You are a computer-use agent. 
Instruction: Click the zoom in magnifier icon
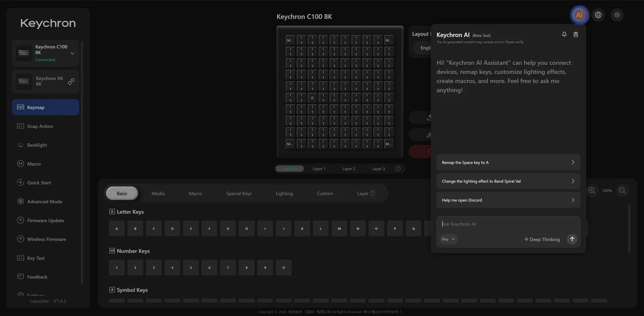click(592, 190)
